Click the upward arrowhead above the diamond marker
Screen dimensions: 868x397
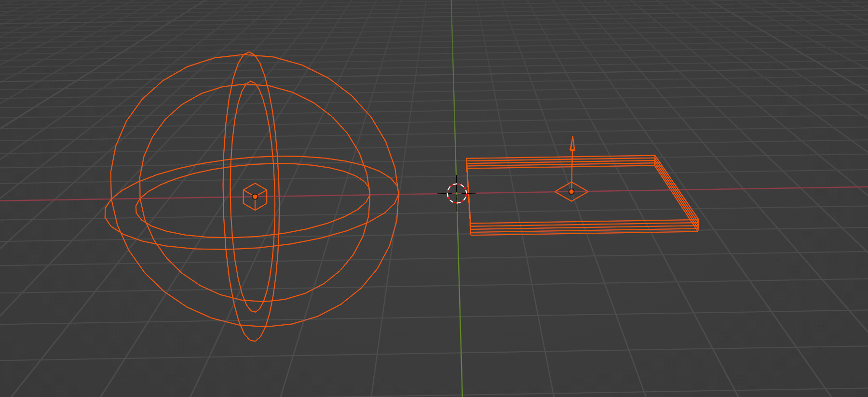click(572, 144)
